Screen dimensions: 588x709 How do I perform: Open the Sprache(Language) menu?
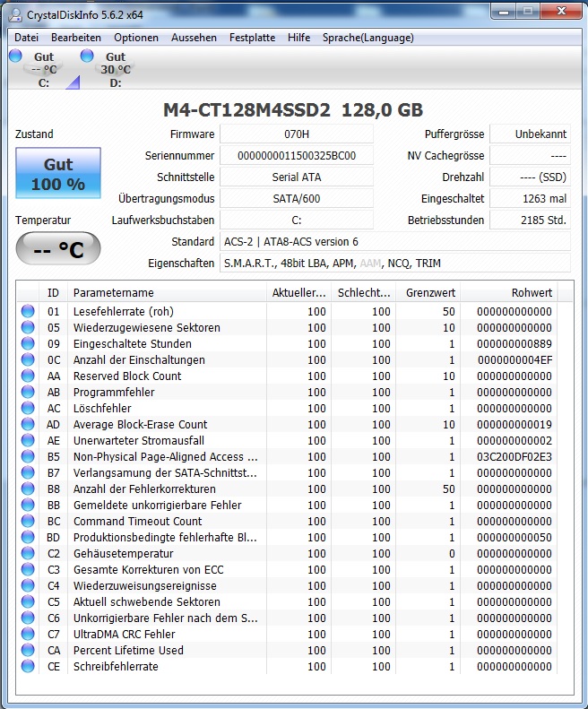point(367,38)
